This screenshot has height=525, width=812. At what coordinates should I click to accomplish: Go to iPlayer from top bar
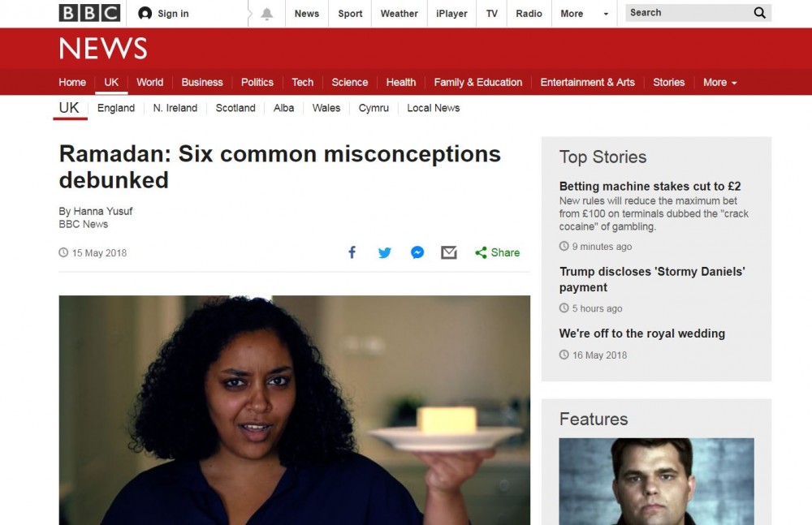(x=451, y=14)
